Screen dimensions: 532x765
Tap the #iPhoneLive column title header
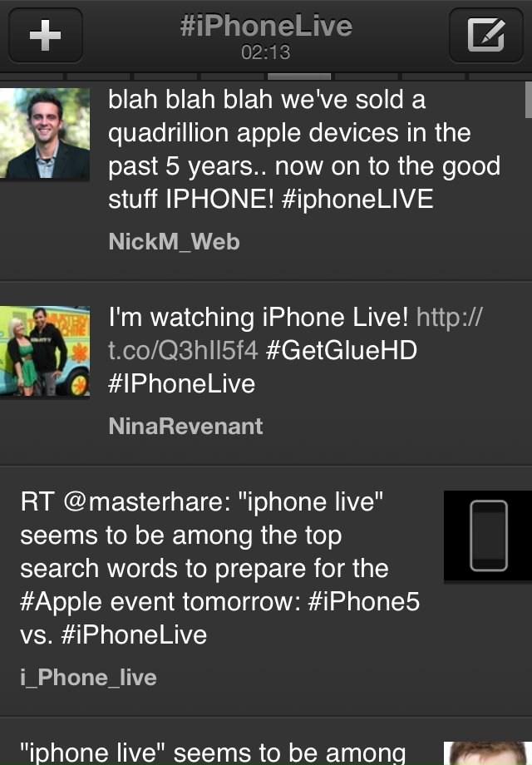click(266, 26)
